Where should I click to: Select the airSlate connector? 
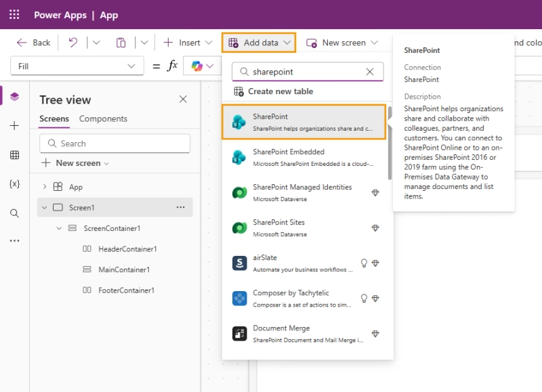[x=304, y=263]
